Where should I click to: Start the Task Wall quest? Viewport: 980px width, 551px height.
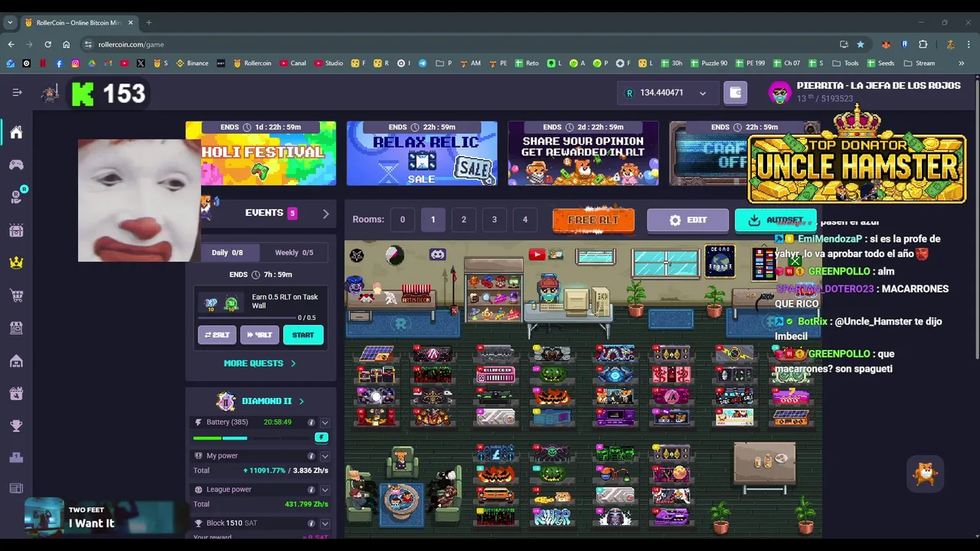303,335
